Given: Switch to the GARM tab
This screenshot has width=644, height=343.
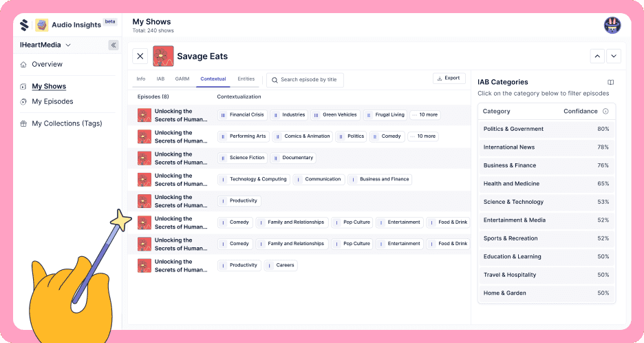Looking at the screenshot, I should coord(182,79).
